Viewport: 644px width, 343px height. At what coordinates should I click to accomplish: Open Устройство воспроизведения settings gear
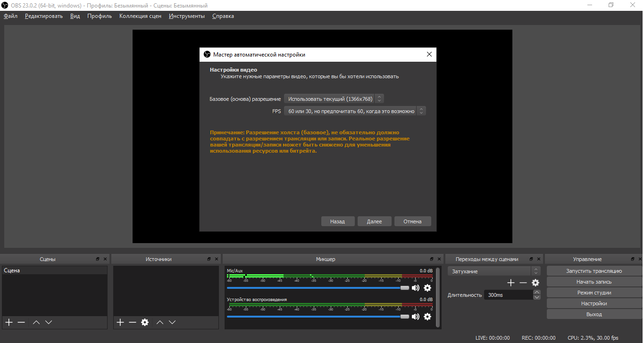click(x=427, y=317)
